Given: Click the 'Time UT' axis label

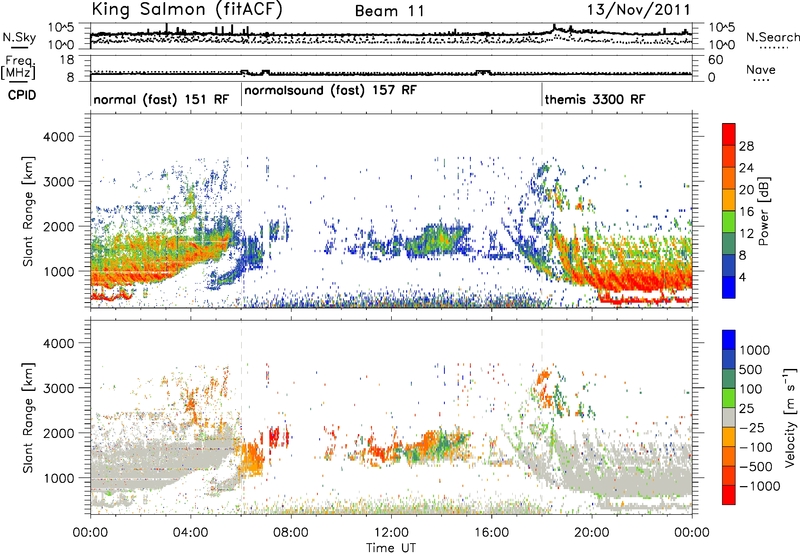Looking at the screenshot, I should [x=391, y=547].
